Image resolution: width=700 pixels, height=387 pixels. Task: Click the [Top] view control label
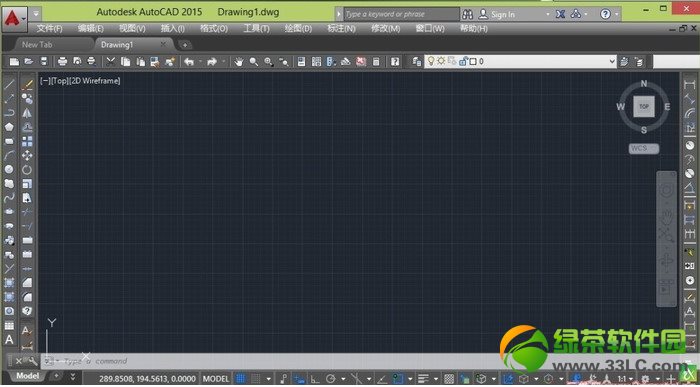59,81
